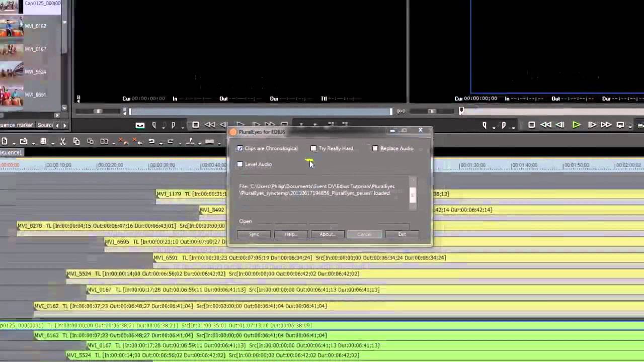
Task: Uncheck Clips are Chronological checkbox
Action: pos(240,148)
